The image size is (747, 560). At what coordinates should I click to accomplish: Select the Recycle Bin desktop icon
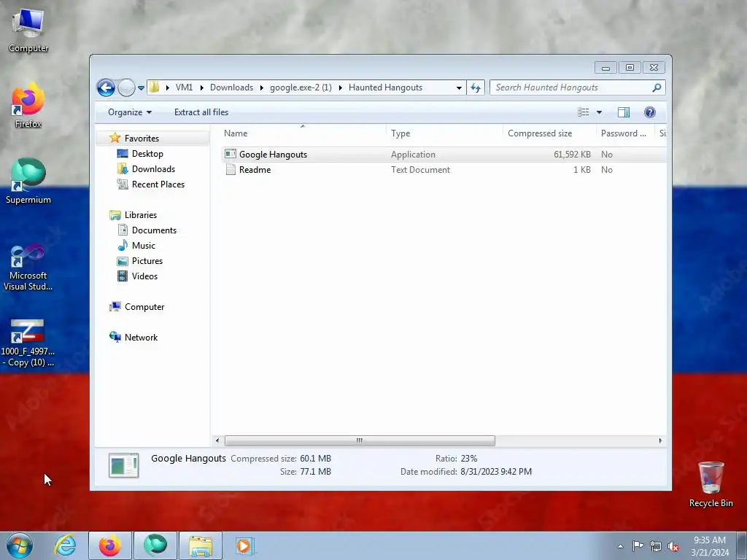(x=711, y=484)
